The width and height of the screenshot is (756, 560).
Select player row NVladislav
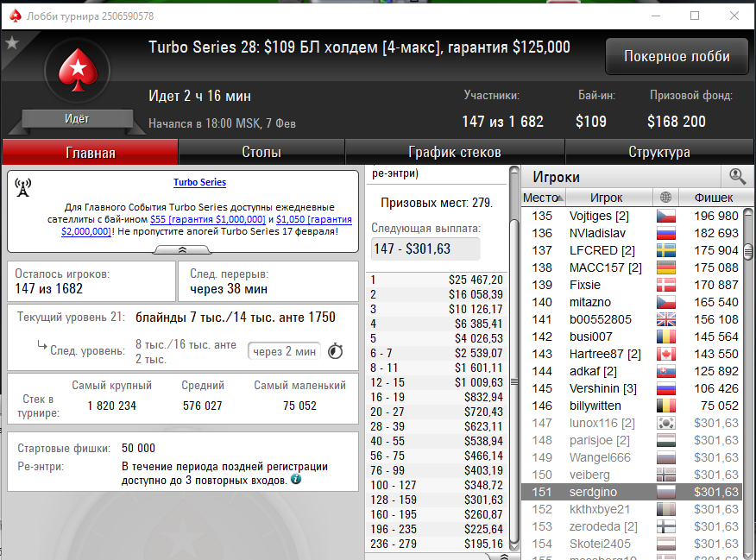pyautogui.click(x=631, y=233)
